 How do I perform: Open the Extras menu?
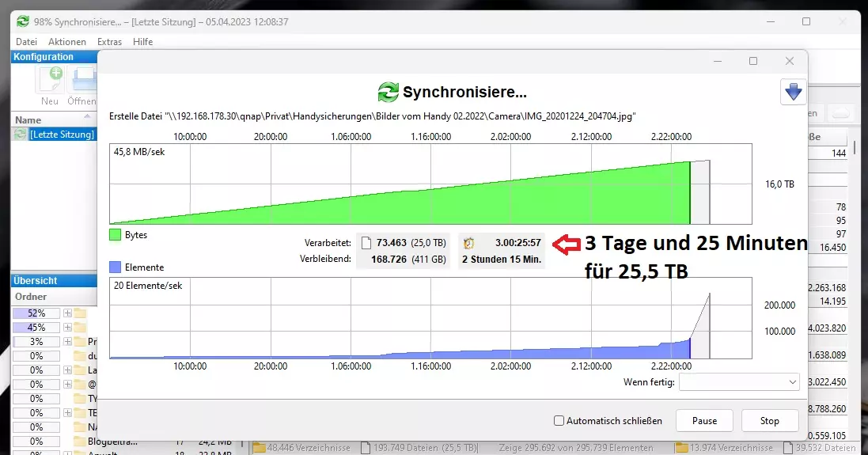(x=109, y=42)
